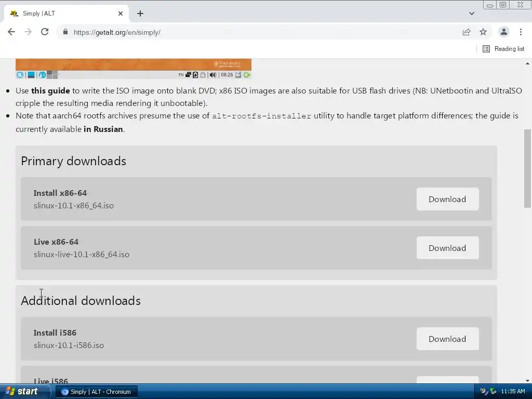Click filename slinux-10.1-i586.iso

tap(69, 345)
